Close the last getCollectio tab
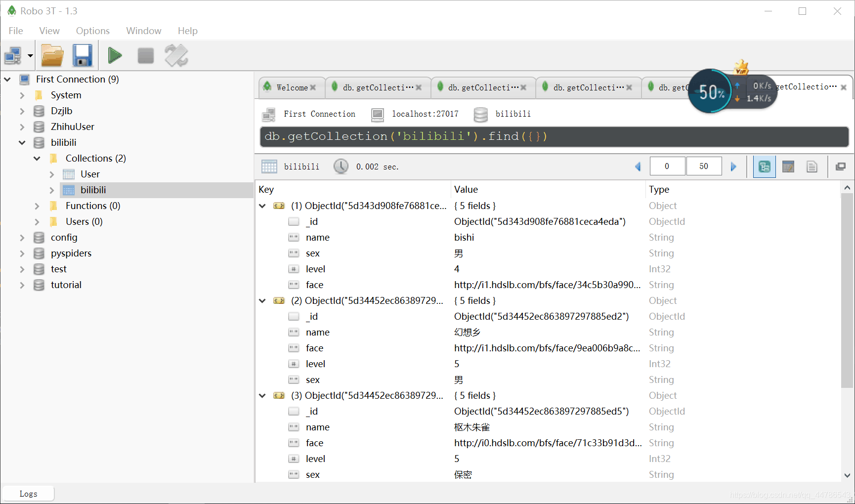 [844, 87]
